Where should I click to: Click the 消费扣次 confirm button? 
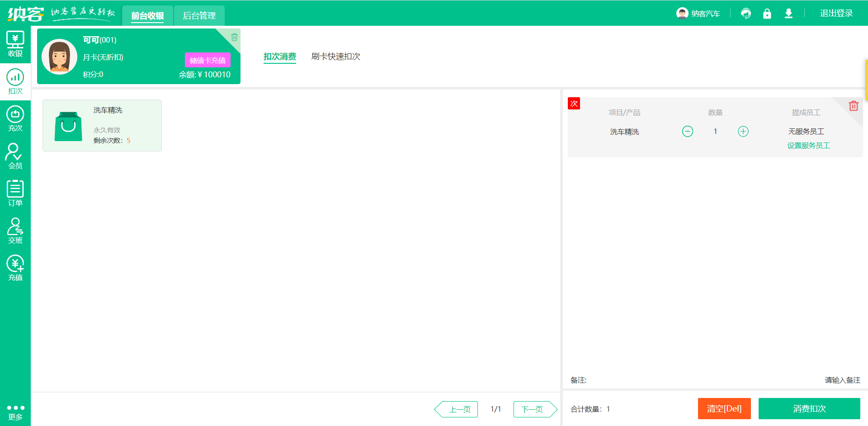click(809, 409)
